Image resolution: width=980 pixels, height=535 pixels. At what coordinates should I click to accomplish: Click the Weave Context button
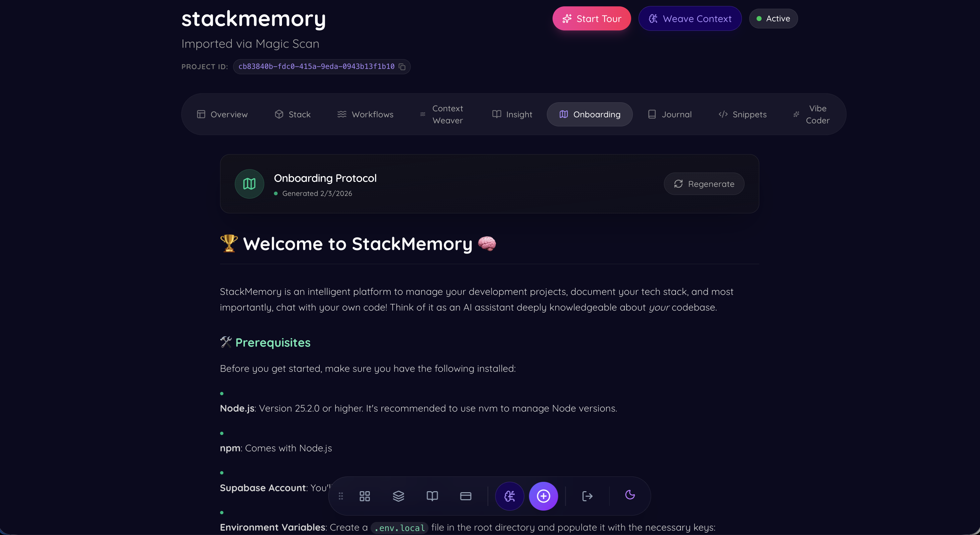(x=690, y=19)
